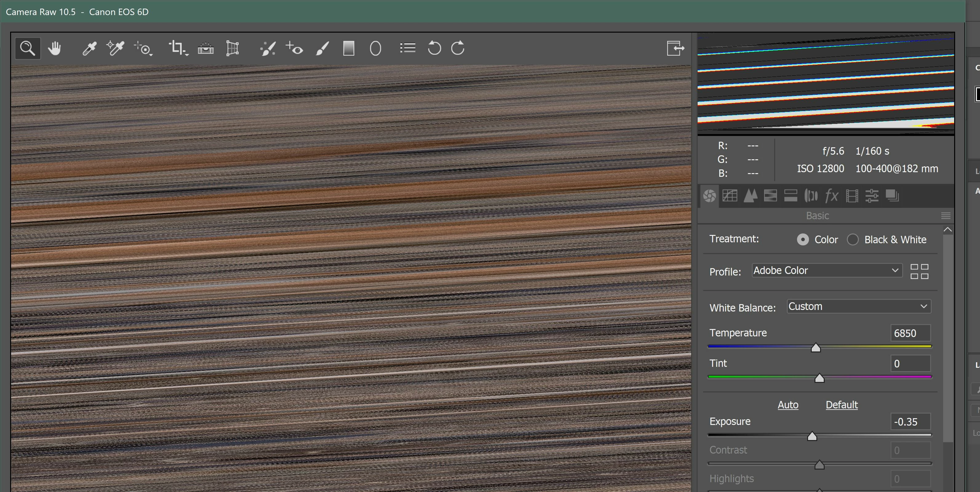This screenshot has width=980, height=492.
Task: Open the Profile dropdown showing Adobe Color
Action: [x=827, y=270]
